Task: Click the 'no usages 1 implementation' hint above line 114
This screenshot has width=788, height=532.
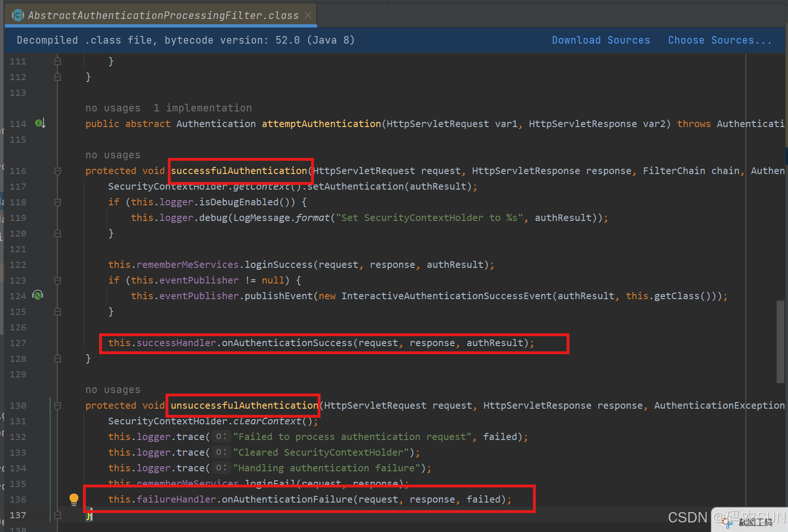Action: click(168, 108)
